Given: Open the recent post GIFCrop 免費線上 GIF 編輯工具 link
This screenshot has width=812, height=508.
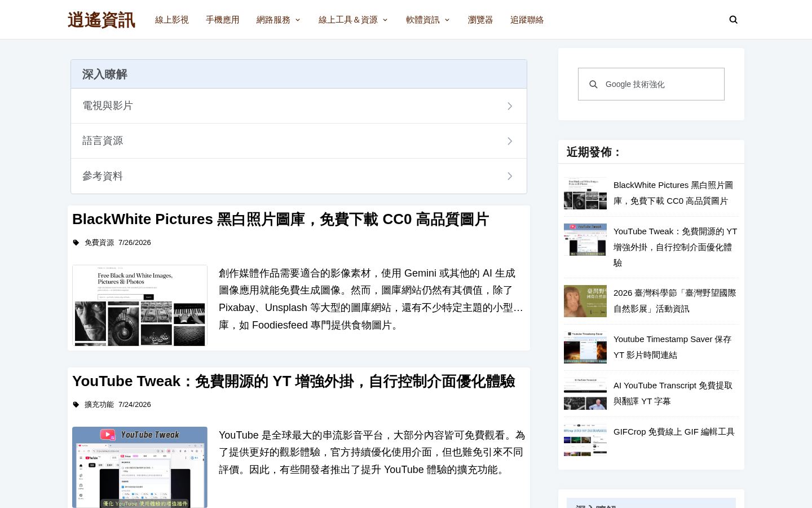Looking at the screenshot, I should pos(674,432).
